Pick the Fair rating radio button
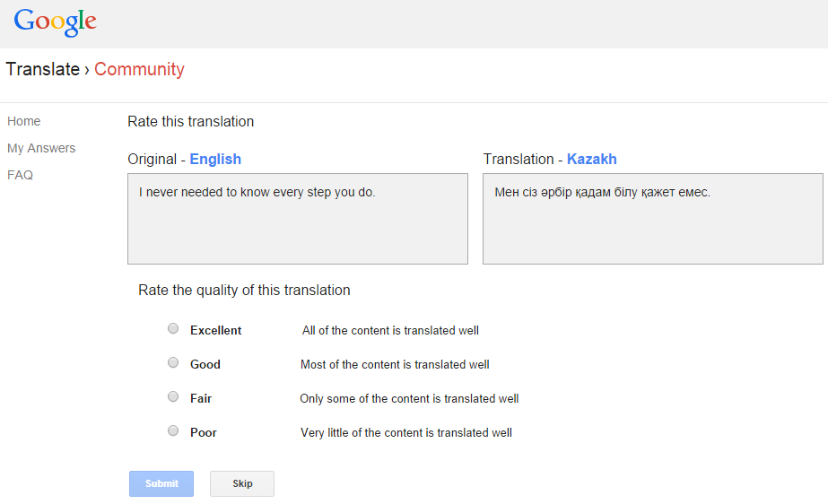 coord(173,396)
